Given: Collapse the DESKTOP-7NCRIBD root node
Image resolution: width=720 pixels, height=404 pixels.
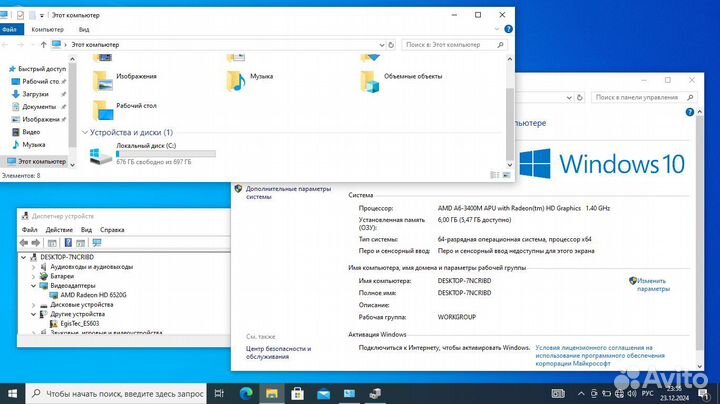Looking at the screenshot, I should tap(23, 257).
